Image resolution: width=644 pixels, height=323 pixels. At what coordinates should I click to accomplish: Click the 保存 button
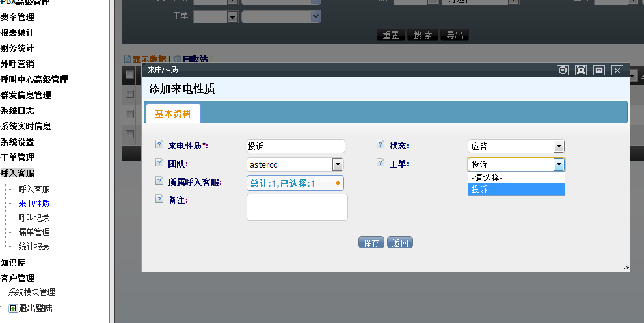(x=371, y=242)
